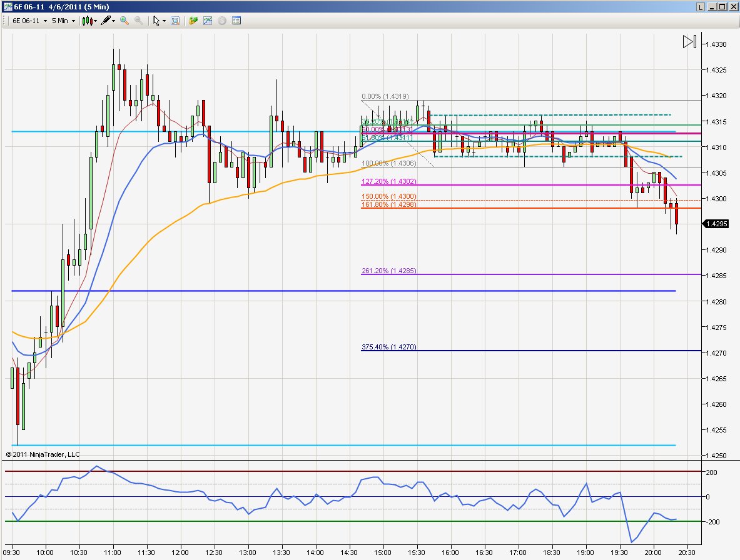Click the 11:00 time axis label
This screenshot has width=740, height=560.
113,552
